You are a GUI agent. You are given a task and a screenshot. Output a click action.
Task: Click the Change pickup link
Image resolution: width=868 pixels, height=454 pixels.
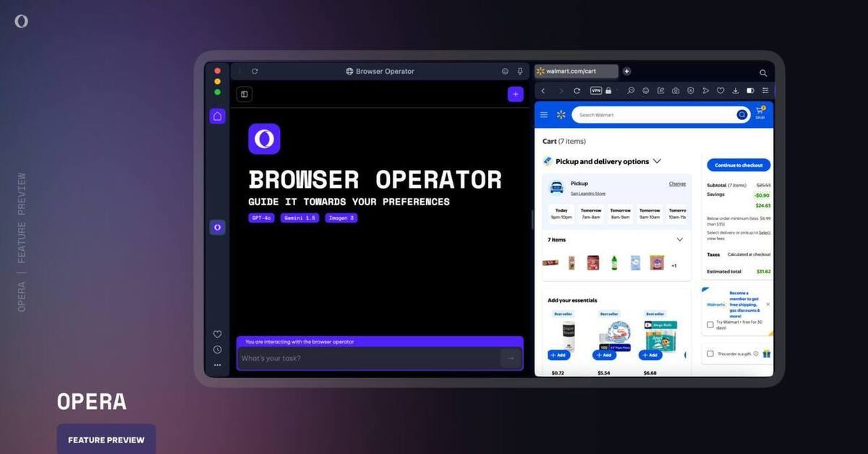click(677, 184)
